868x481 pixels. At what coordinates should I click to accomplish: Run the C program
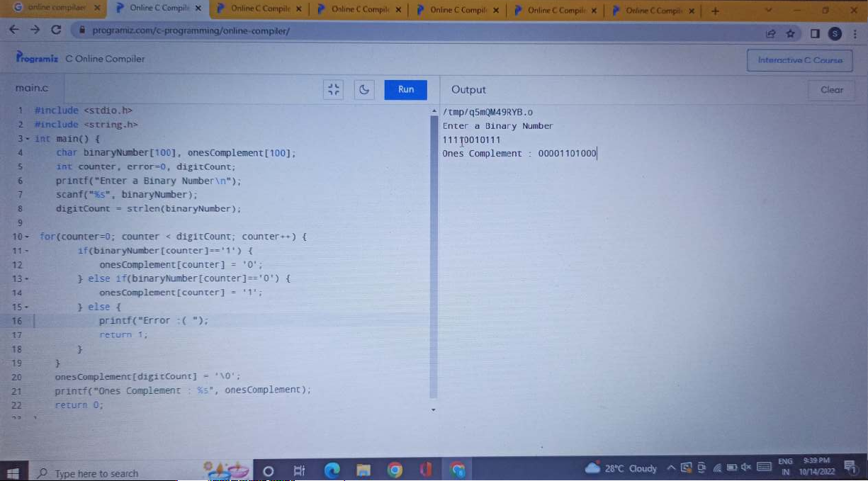click(405, 89)
